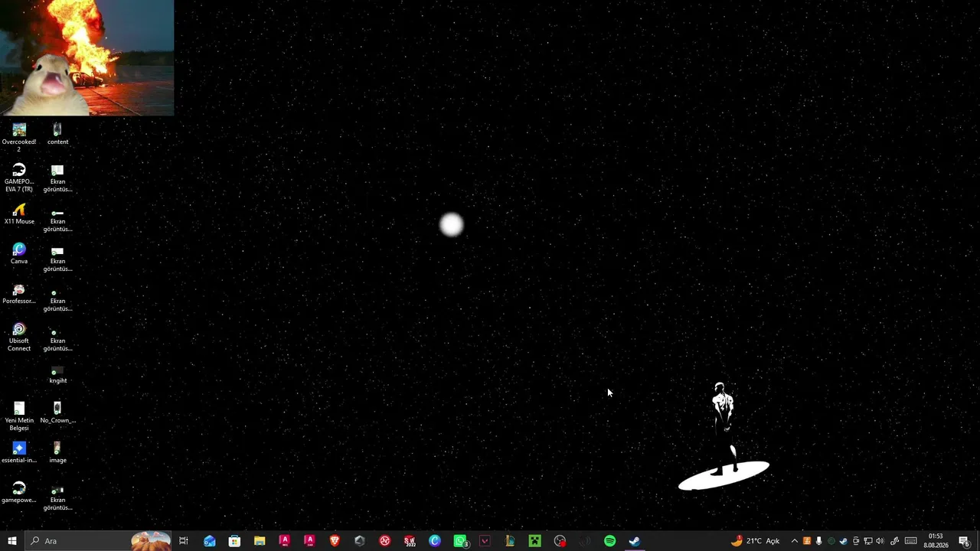Image resolution: width=980 pixels, height=551 pixels.
Task: Open Task View from the taskbar
Action: click(184, 541)
